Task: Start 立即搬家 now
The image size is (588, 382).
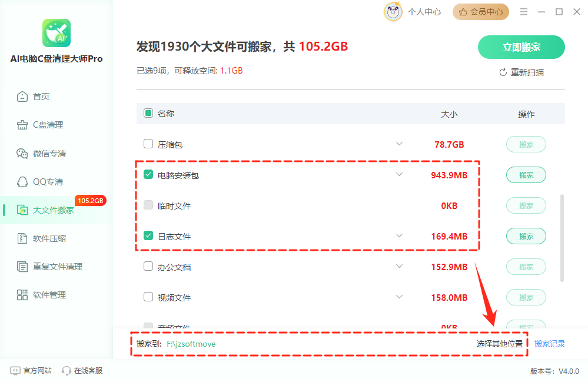Action: tap(521, 47)
